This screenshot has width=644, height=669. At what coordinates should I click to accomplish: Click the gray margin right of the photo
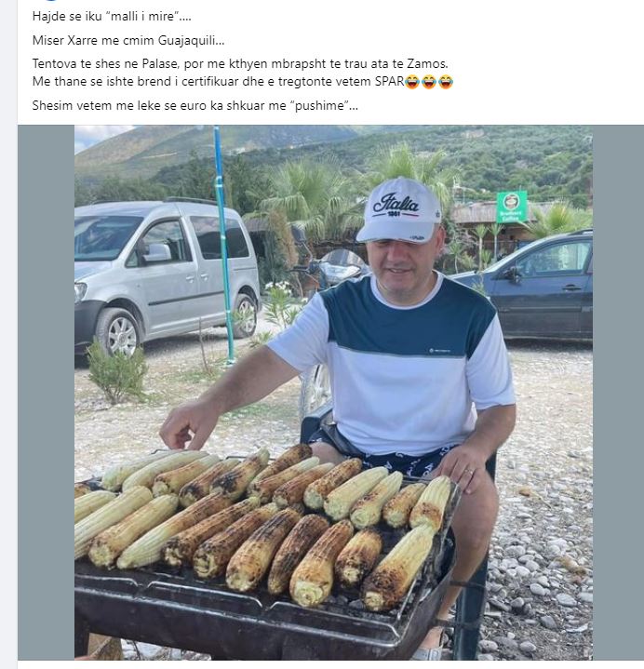pyautogui.click(x=617, y=391)
